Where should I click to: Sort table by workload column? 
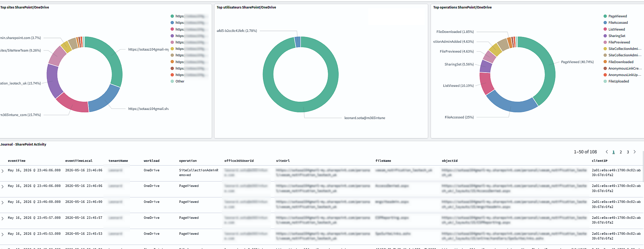tap(151, 161)
